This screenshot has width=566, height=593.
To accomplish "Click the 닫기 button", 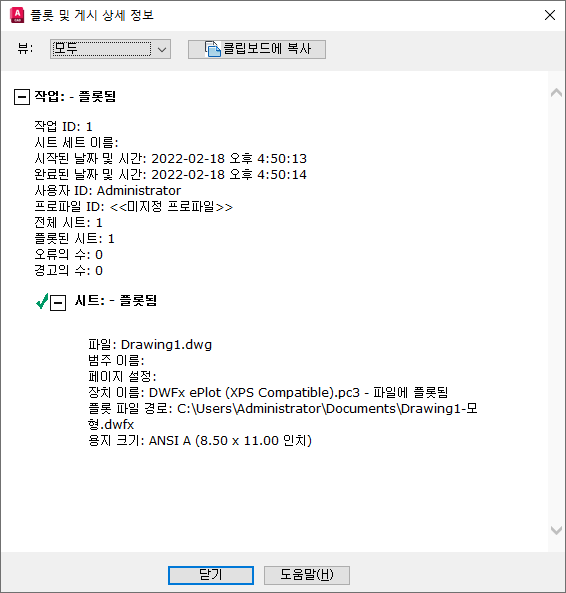I will pos(211,575).
